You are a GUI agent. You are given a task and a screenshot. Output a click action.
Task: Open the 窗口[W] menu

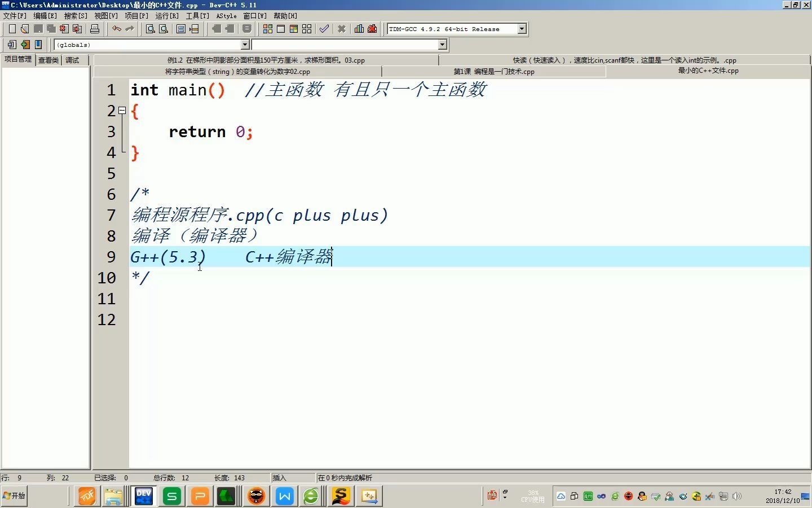pyautogui.click(x=255, y=16)
